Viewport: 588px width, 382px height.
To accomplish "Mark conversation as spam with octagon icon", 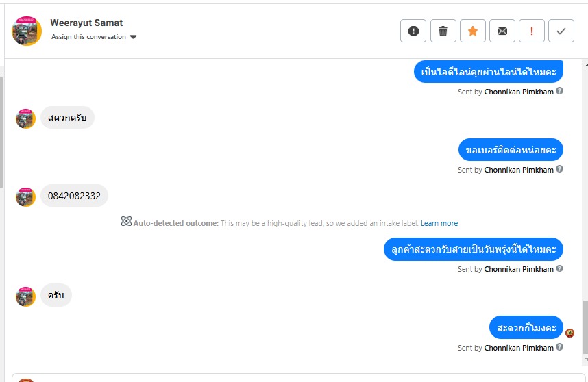I will (413, 31).
